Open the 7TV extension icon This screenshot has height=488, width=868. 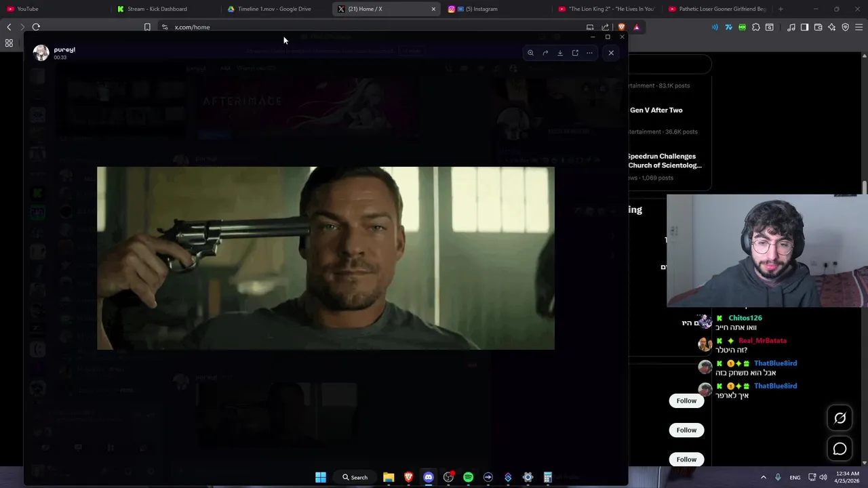pyautogui.click(x=728, y=27)
